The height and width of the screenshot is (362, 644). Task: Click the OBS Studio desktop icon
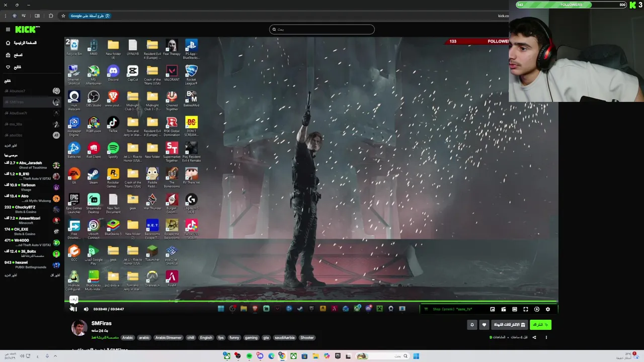click(x=94, y=99)
